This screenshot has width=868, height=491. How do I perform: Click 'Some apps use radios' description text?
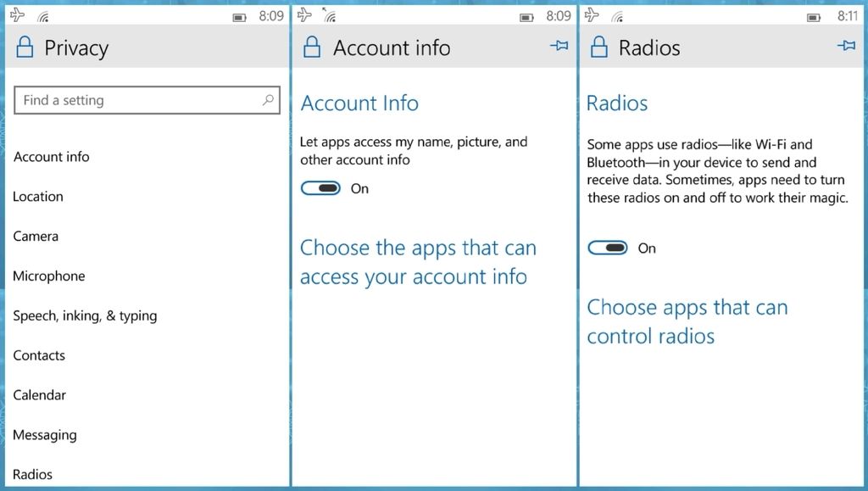click(717, 171)
